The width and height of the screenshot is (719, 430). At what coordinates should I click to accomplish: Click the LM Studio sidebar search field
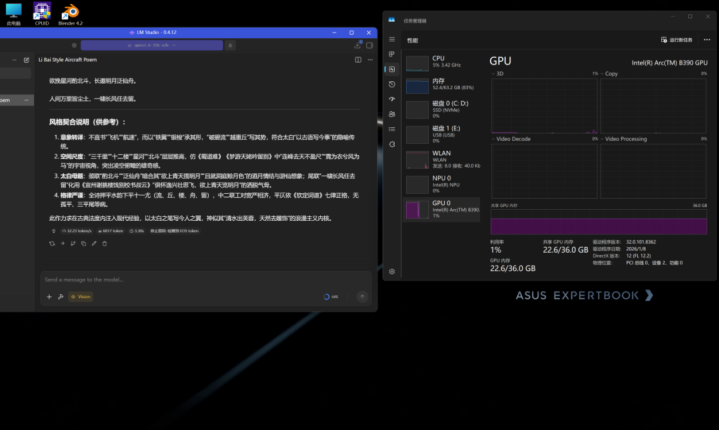[x=15, y=73]
